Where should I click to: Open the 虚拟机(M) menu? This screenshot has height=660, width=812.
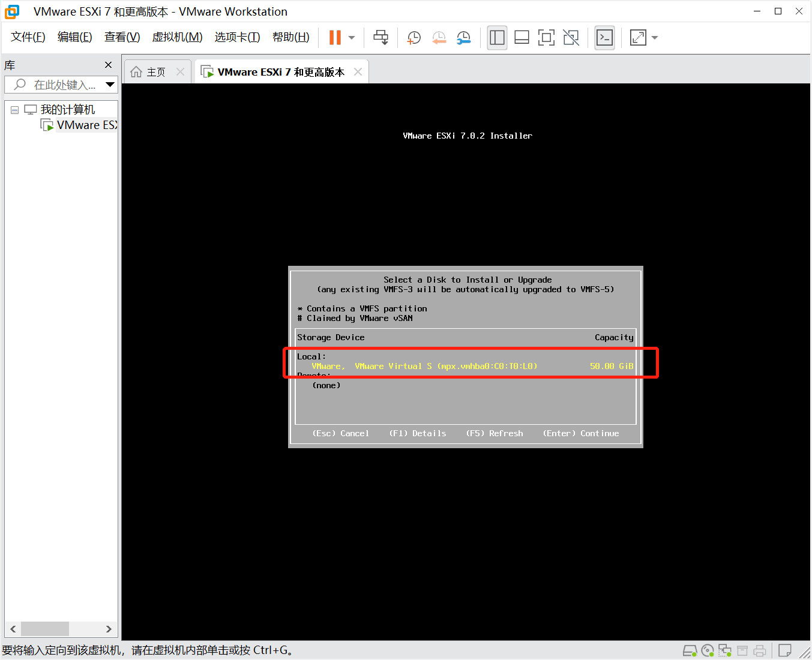click(178, 37)
